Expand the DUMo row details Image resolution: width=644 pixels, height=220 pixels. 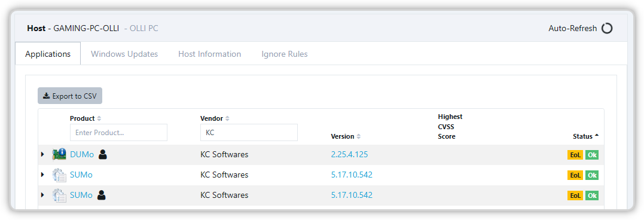coord(42,155)
